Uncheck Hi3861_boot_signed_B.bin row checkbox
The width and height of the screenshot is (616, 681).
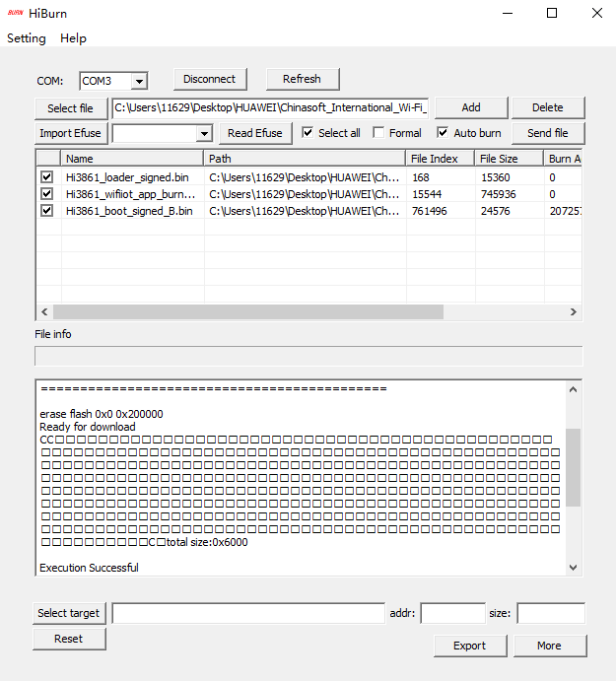[47, 211]
